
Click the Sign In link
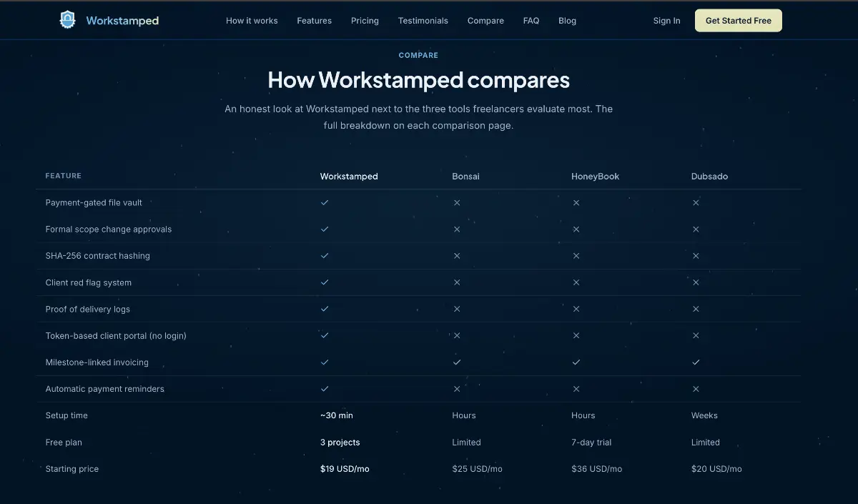coord(666,21)
